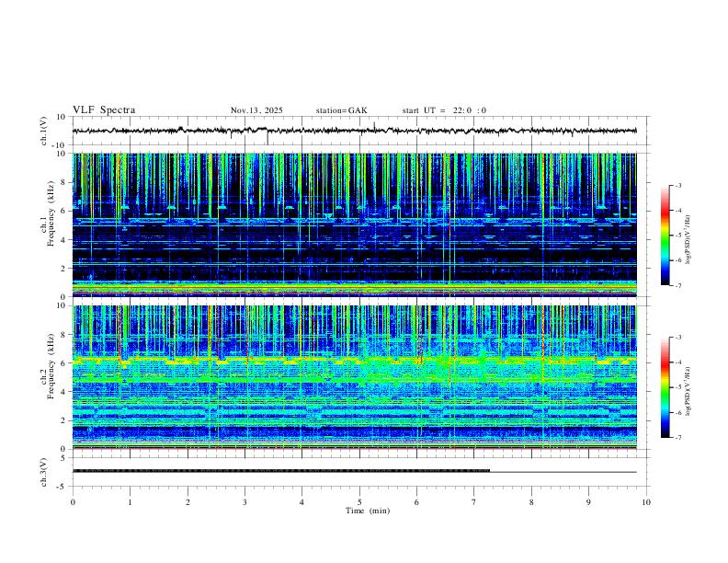Click the 'VLF Spectra' title text

click(104, 110)
